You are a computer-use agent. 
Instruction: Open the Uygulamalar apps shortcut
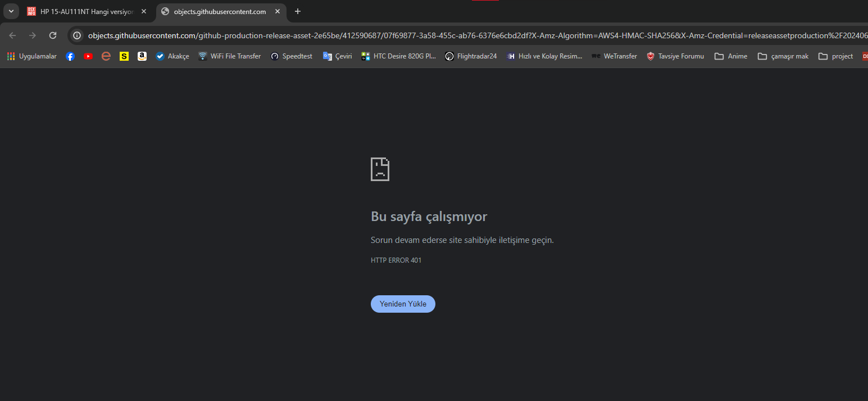[x=31, y=56]
